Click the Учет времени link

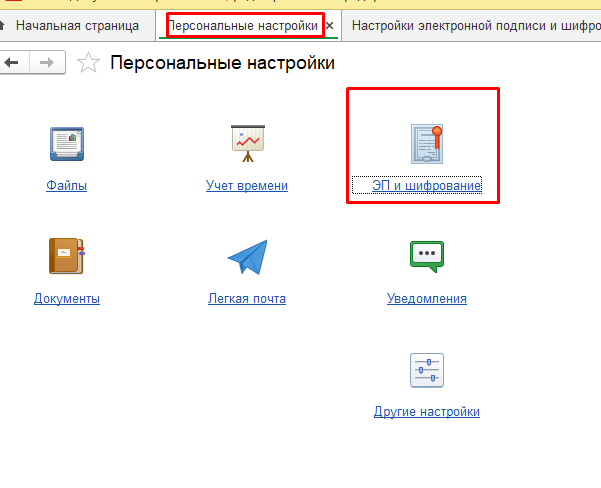click(x=247, y=186)
